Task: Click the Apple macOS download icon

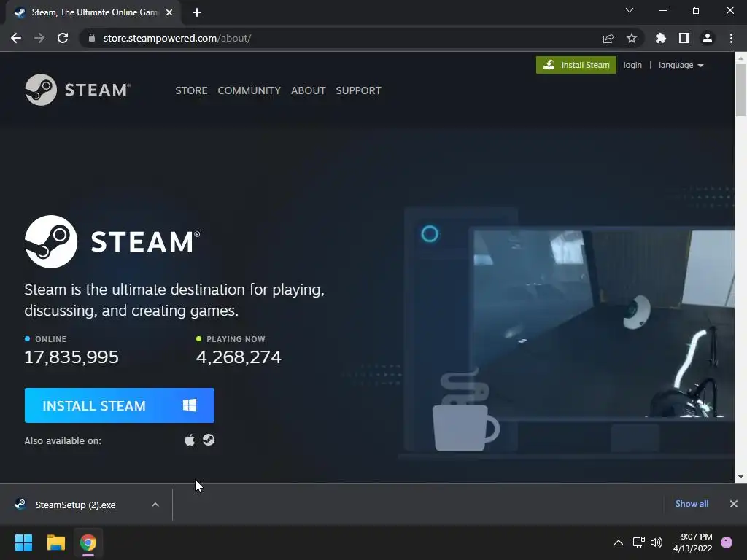Action: click(190, 440)
